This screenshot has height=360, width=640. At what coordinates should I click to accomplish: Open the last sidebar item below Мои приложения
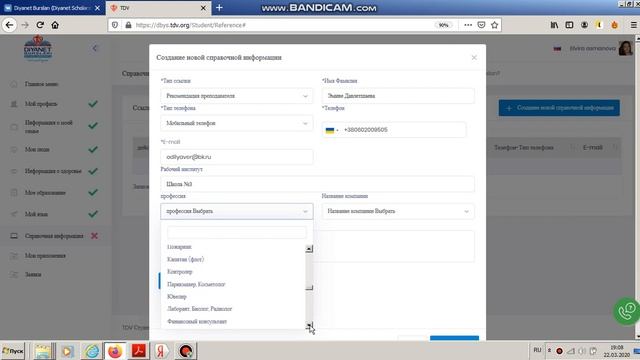click(x=33, y=275)
